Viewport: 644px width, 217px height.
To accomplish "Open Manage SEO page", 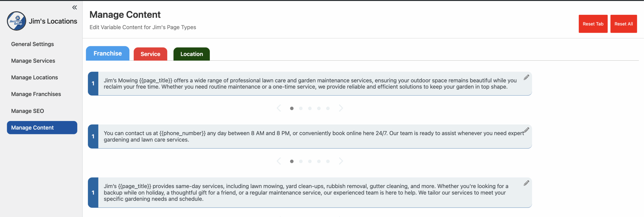I will [27, 111].
